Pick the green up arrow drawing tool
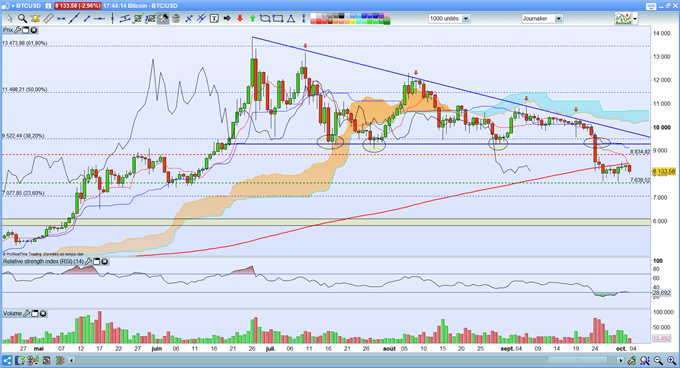The width and height of the screenshot is (680, 368). [252, 19]
